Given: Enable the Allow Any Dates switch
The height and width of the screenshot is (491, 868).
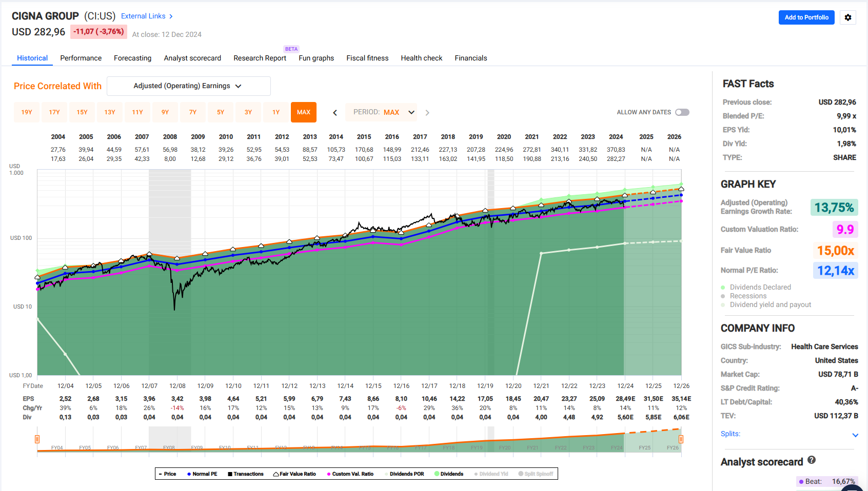Looking at the screenshot, I should click(x=682, y=112).
